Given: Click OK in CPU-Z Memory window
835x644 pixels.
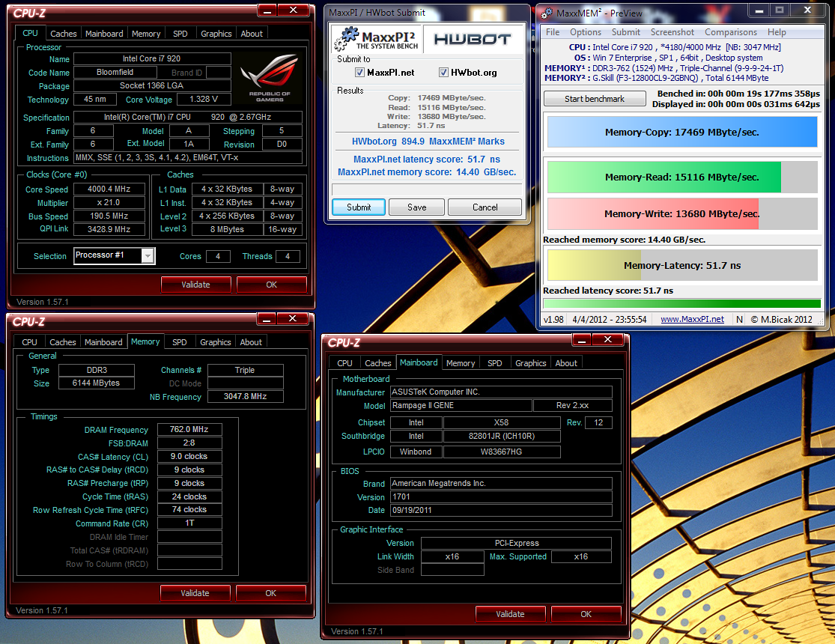Looking at the screenshot, I should [270, 593].
